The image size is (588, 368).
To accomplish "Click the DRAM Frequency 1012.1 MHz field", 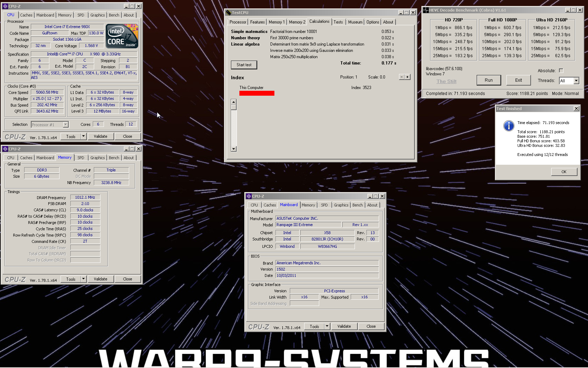I will point(85,197).
